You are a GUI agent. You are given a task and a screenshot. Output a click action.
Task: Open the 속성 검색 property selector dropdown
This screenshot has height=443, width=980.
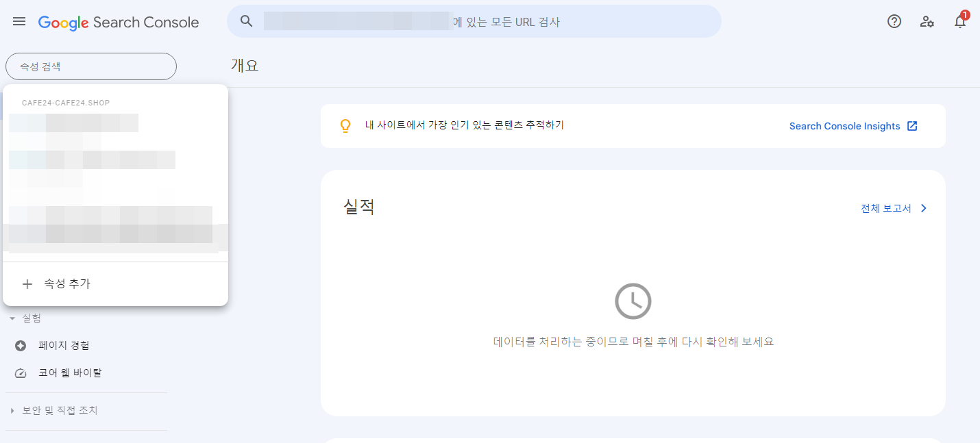(90, 66)
